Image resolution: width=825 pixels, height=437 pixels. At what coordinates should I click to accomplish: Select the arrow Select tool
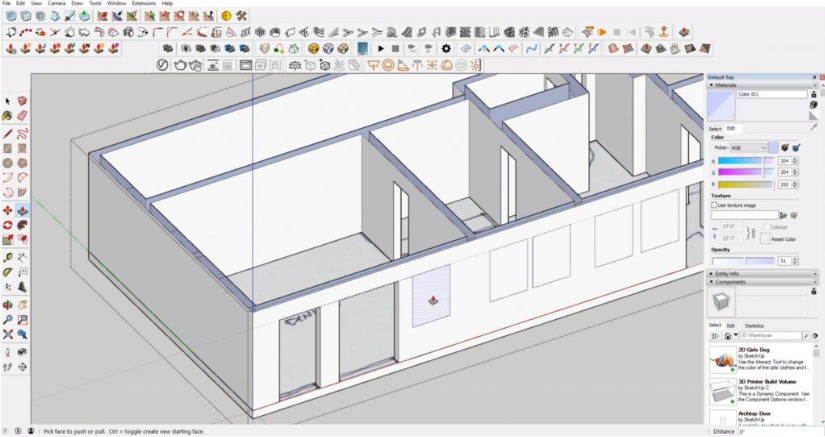[7, 101]
